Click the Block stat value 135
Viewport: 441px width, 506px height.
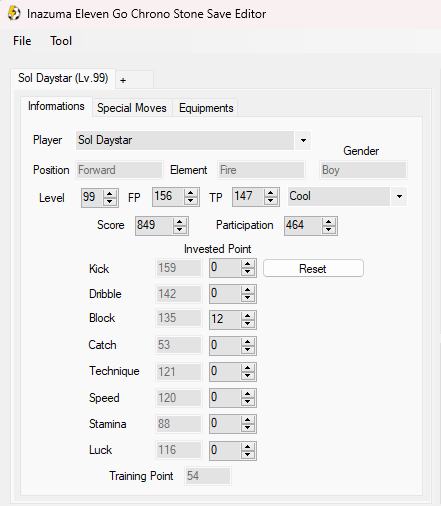click(179, 318)
